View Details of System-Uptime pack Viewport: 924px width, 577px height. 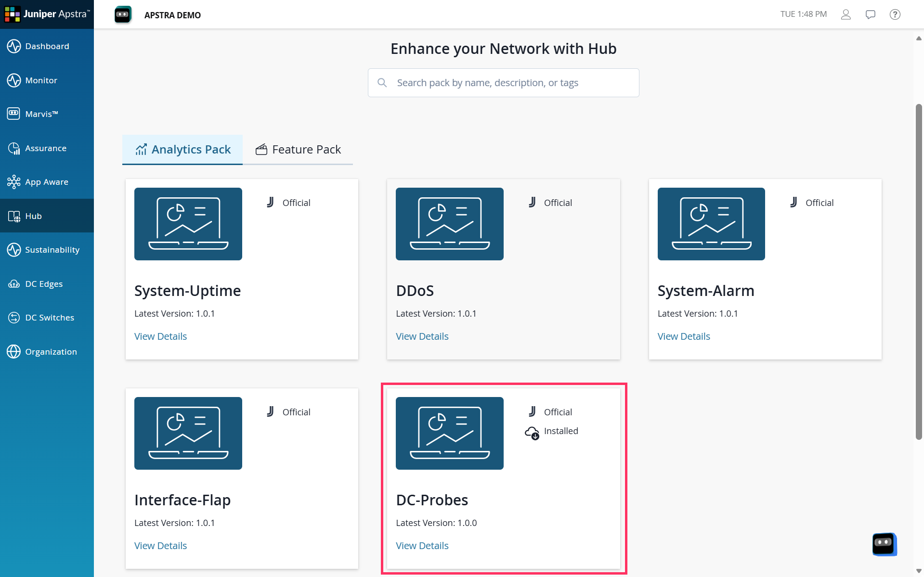160,336
